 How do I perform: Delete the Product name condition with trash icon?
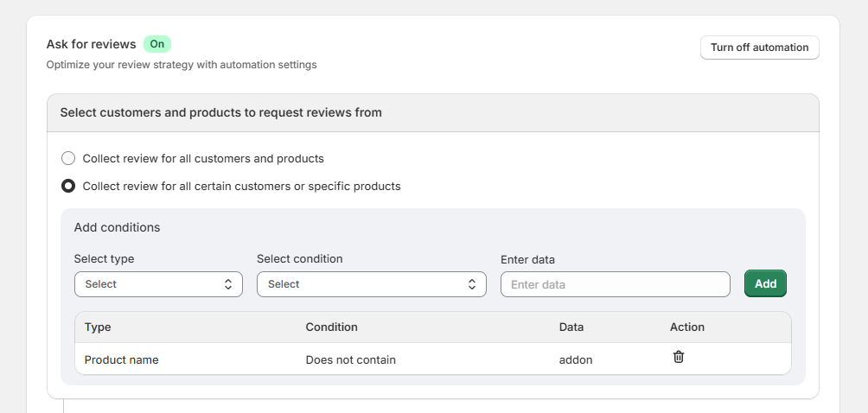[x=679, y=357]
